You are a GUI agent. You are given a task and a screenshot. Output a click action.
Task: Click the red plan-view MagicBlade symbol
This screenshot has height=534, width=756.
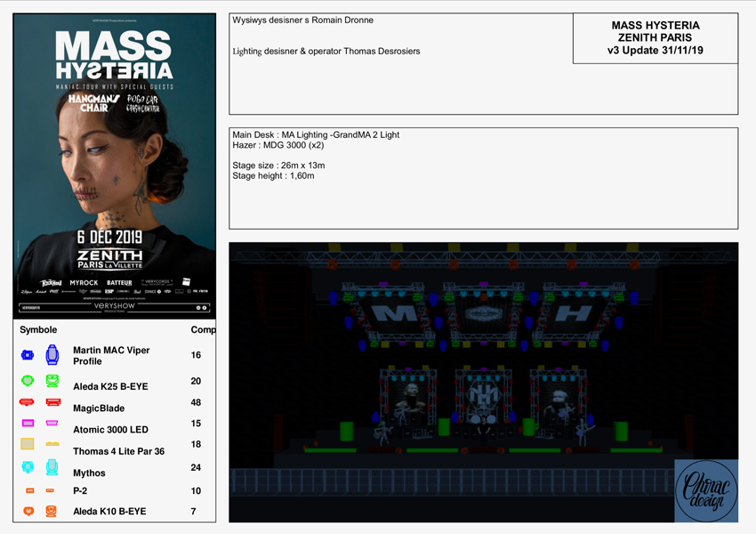point(27,401)
